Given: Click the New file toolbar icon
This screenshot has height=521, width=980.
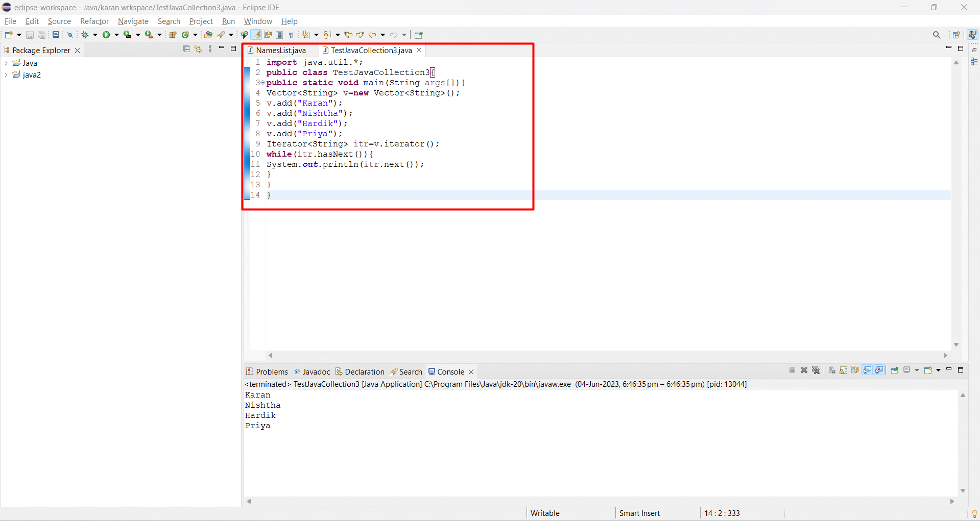Looking at the screenshot, I should (x=9, y=35).
